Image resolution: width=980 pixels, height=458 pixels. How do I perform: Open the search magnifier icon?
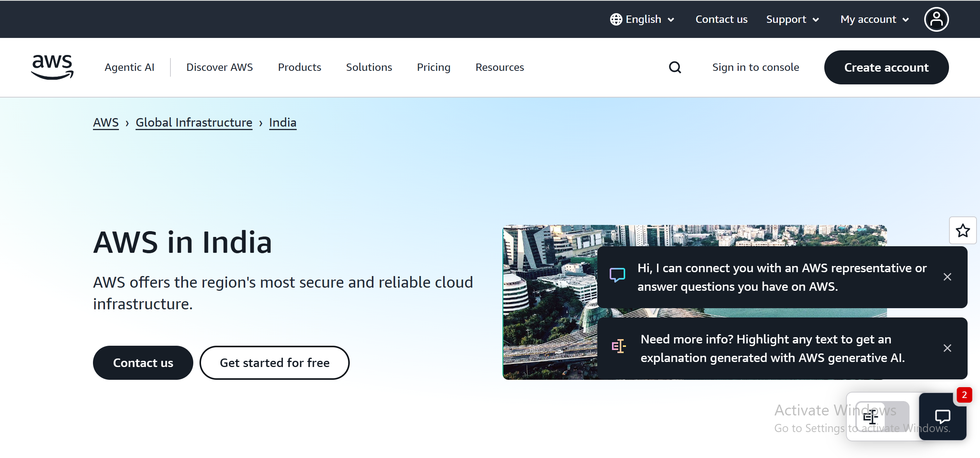[675, 67]
